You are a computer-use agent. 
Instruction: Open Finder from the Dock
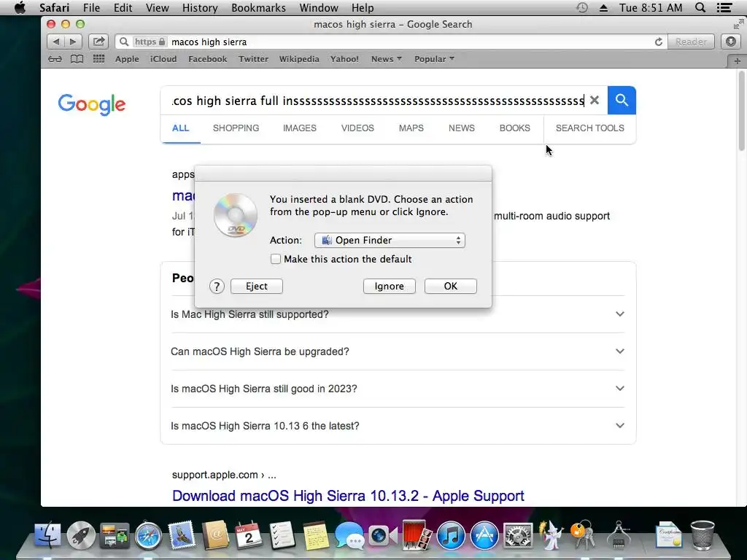coord(47,534)
